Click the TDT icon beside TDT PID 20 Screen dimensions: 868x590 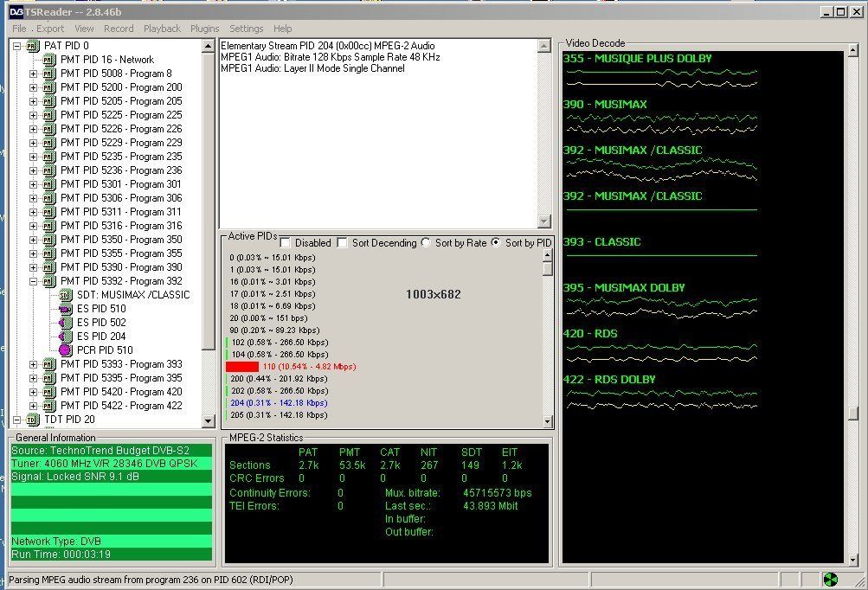point(33,420)
